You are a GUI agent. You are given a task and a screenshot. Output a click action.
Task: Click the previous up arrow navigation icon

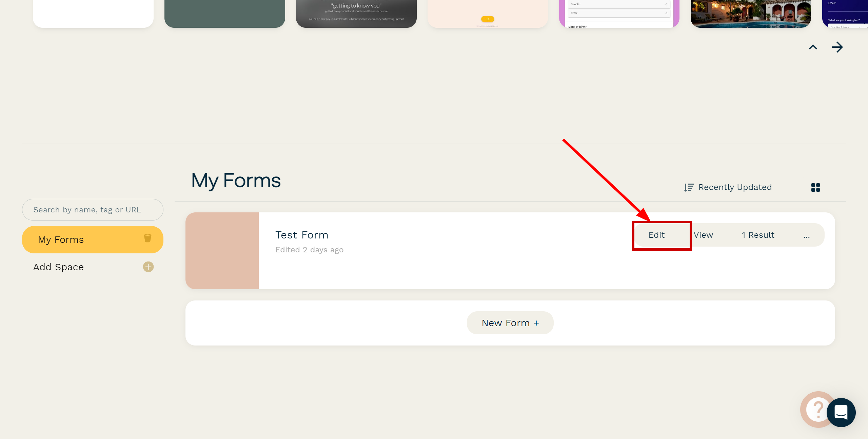click(813, 46)
